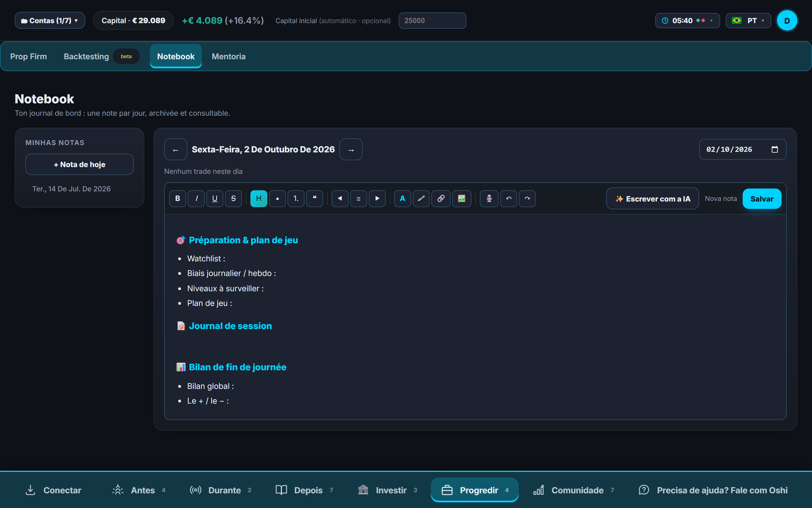Open the PT language dropdown
This screenshot has width=812, height=508.
pos(748,20)
